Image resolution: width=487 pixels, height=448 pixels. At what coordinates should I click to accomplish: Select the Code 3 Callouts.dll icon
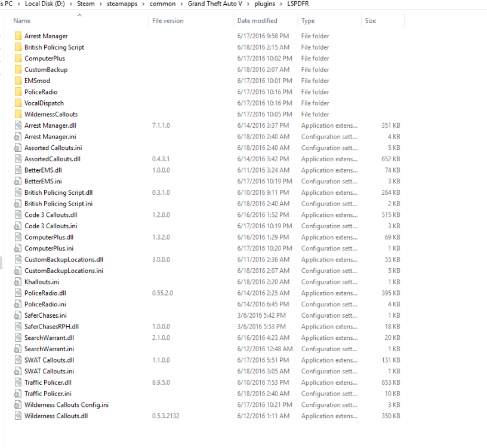(19, 215)
